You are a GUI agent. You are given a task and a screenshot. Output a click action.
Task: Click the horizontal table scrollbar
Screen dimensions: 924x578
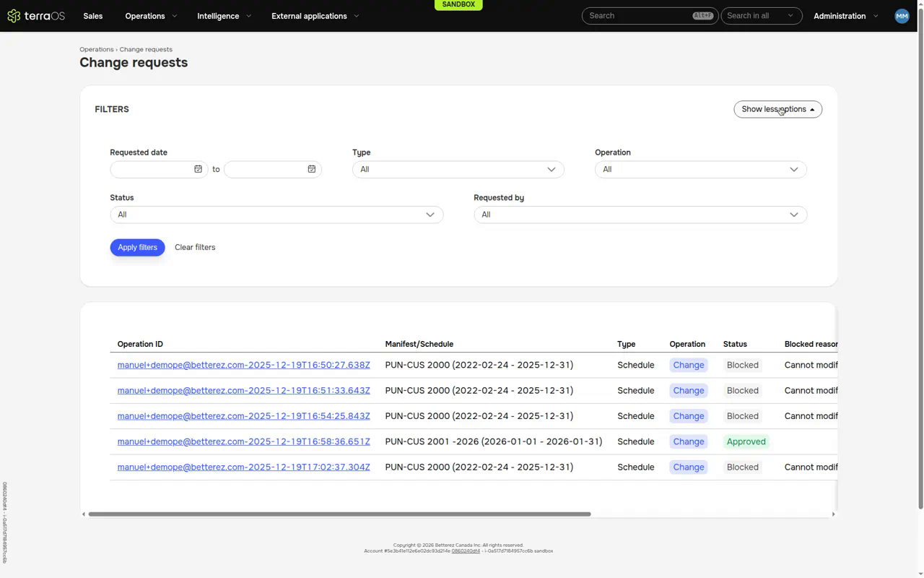pos(339,514)
